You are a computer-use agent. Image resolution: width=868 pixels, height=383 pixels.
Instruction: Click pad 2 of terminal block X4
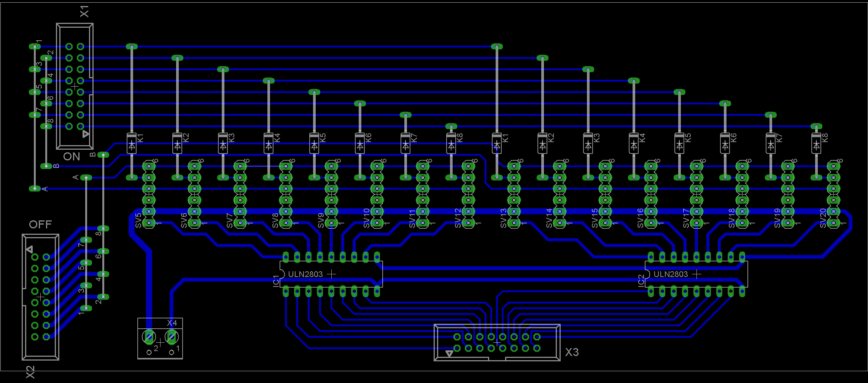pyautogui.click(x=149, y=337)
